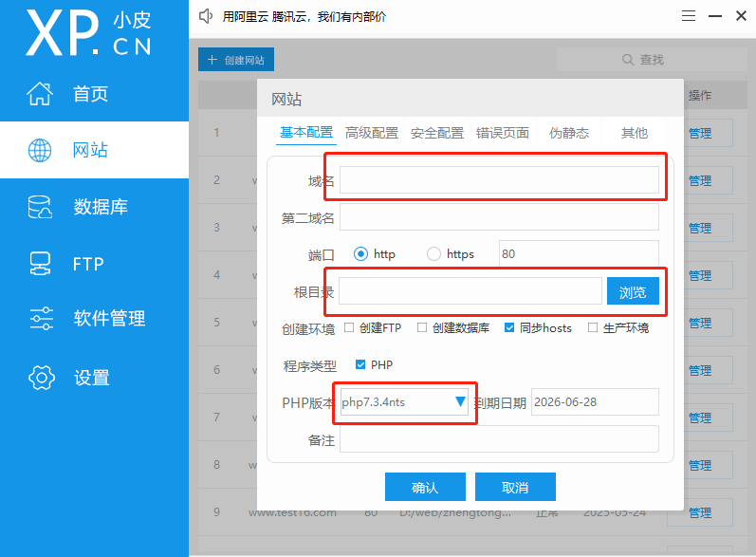This screenshot has height=557, width=756.
Task: Select the 网站 globe icon in sidebar
Action: (x=40, y=151)
